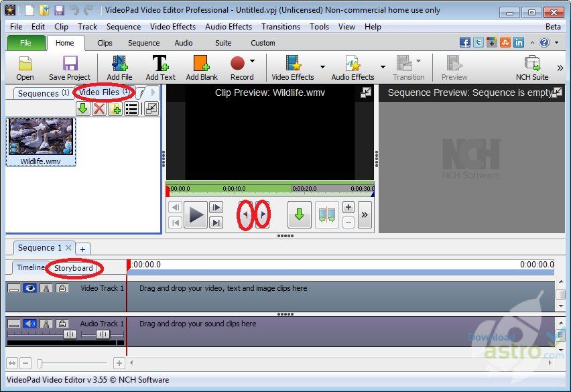Click the green down-arrow in the clip bin
The image size is (571, 392).
tap(83, 109)
